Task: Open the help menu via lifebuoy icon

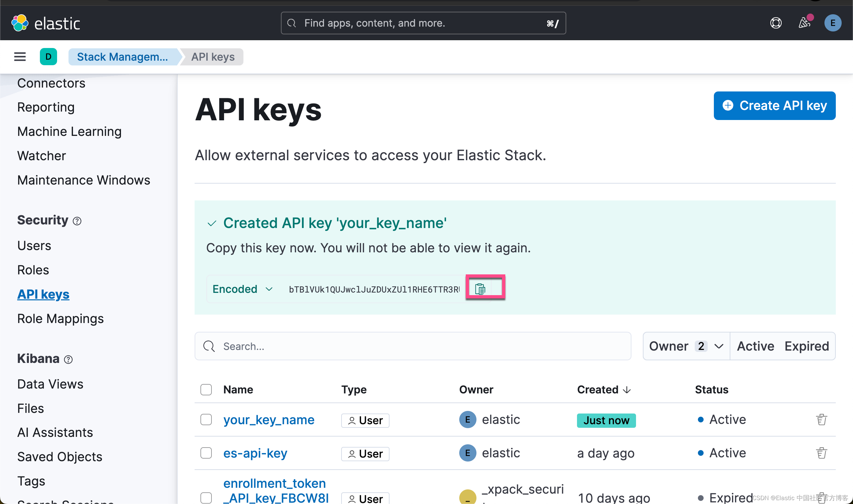Action: pyautogui.click(x=776, y=22)
